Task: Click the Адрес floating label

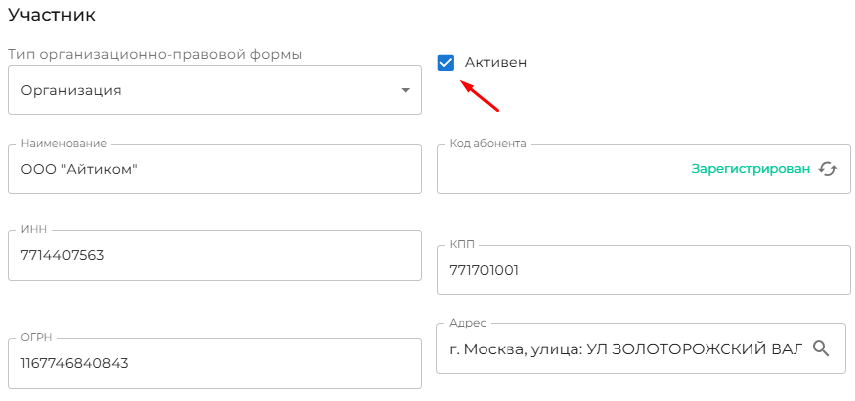Action: (x=468, y=322)
